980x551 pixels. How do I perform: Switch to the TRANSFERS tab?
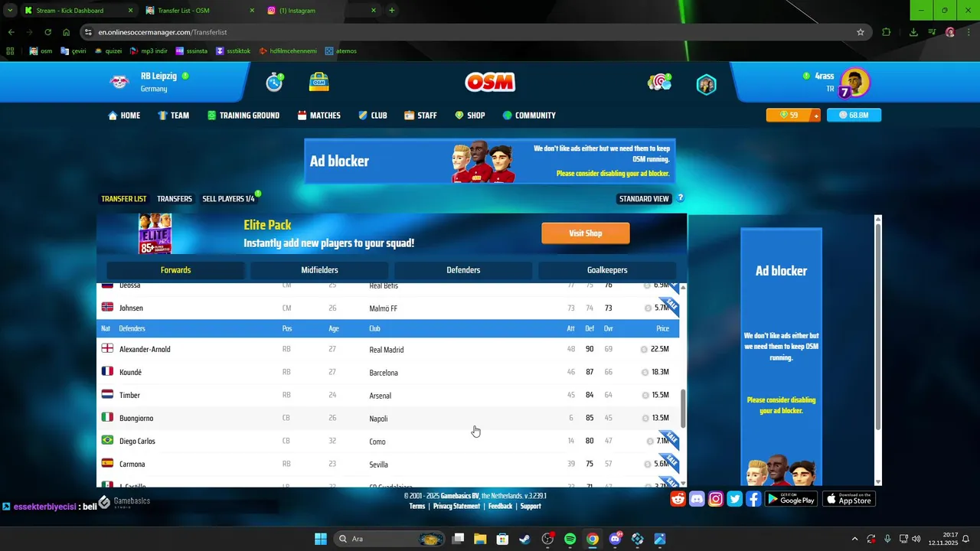click(x=175, y=199)
